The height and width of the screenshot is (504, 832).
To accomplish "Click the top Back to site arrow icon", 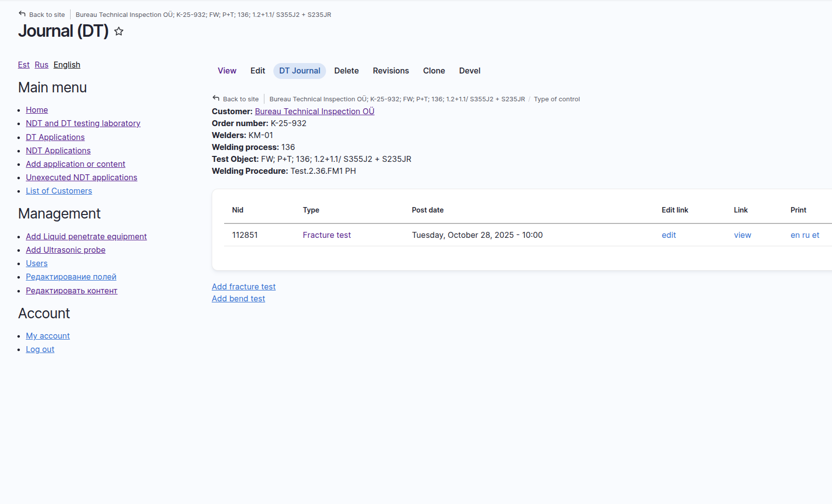I will click(22, 14).
